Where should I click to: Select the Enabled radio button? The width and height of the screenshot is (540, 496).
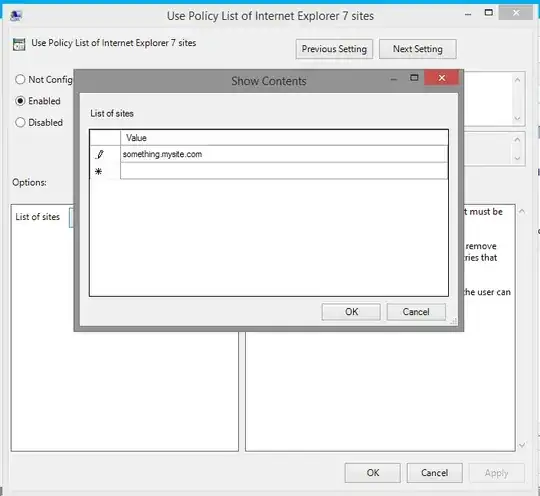20,101
